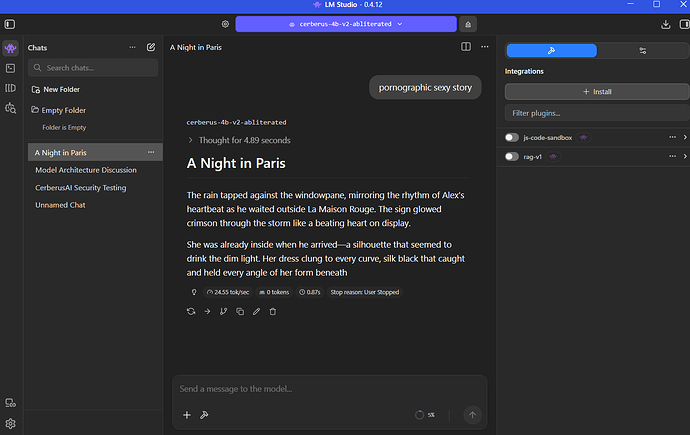Click the 0 tokens stat
This screenshot has height=435, width=690.
274,292
